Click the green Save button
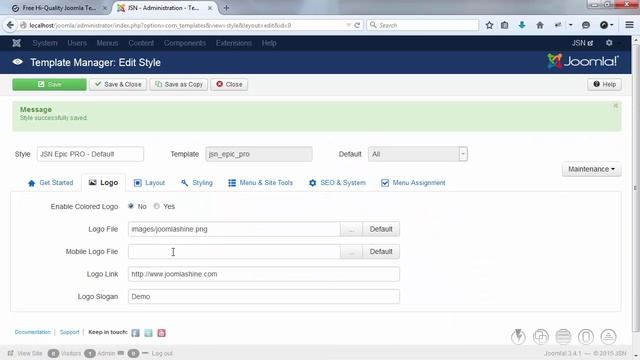The width and height of the screenshot is (640, 360). pos(49,84)
